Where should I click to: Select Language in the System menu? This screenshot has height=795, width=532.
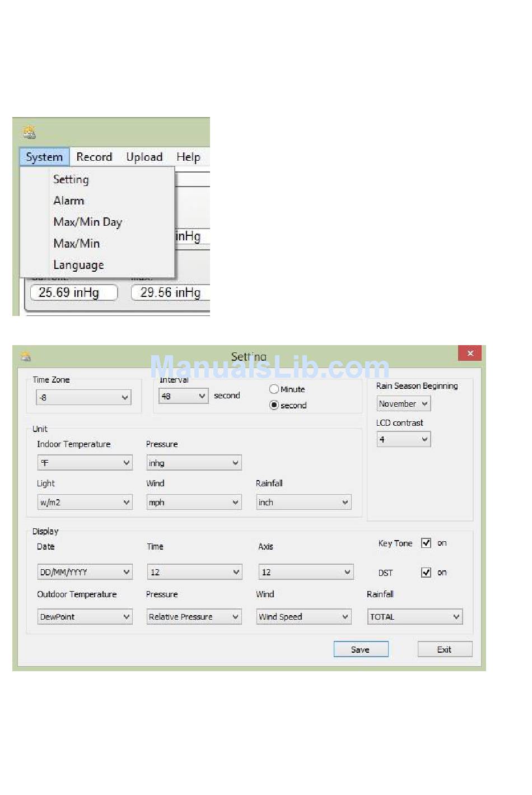[78, 264]
